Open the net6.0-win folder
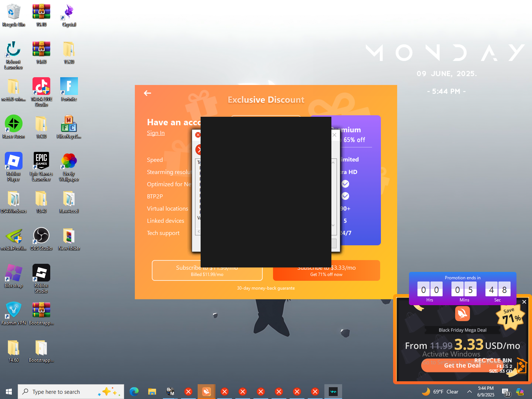The width and height of the screenshot is (532, 399). (14, 90)
